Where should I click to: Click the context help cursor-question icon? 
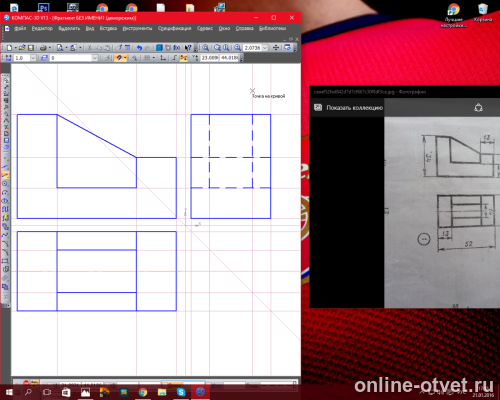click(188, 48)
